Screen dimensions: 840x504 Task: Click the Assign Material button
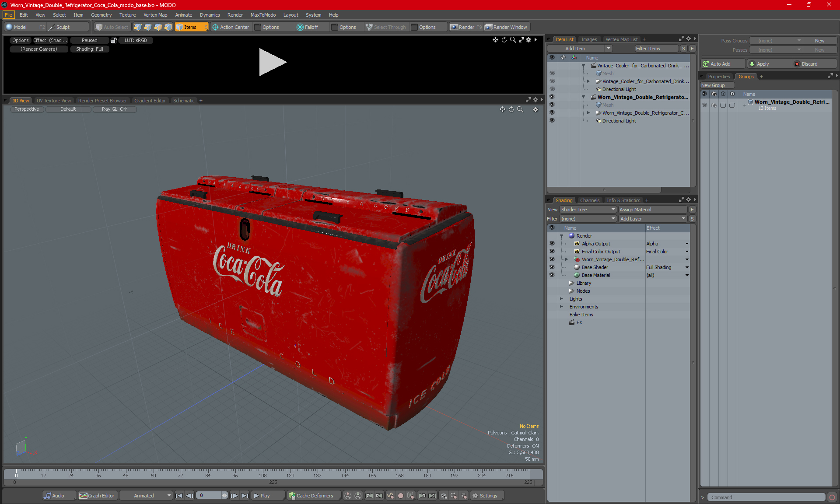tap(653, 210)
